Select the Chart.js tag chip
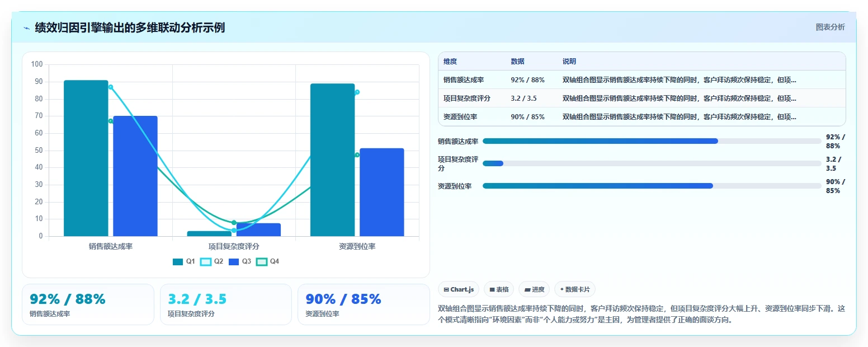The width and height of the screenshot is (868, 347). [x=459, y=289]
